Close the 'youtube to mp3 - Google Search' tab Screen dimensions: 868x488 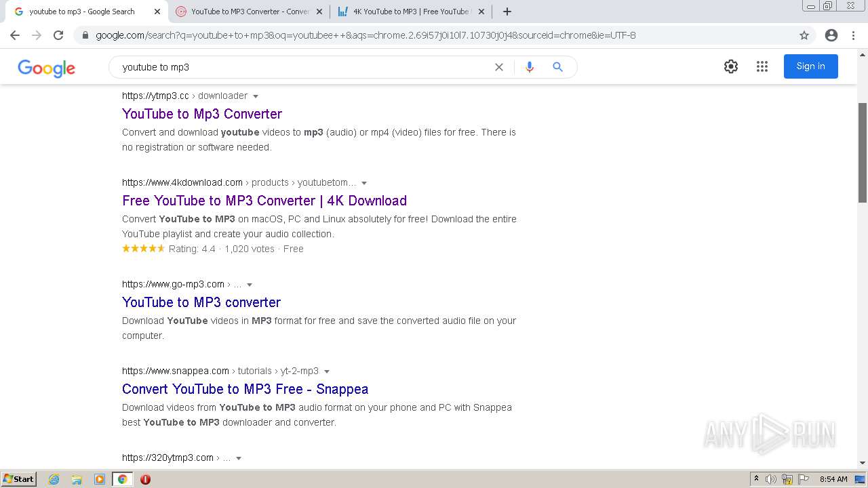coord(157,12)
